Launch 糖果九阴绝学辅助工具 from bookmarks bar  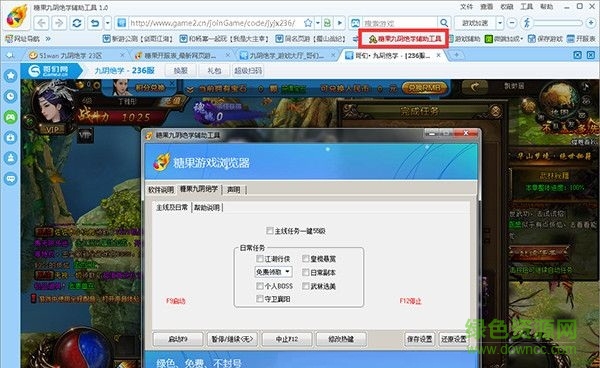(x=405, y=39)
